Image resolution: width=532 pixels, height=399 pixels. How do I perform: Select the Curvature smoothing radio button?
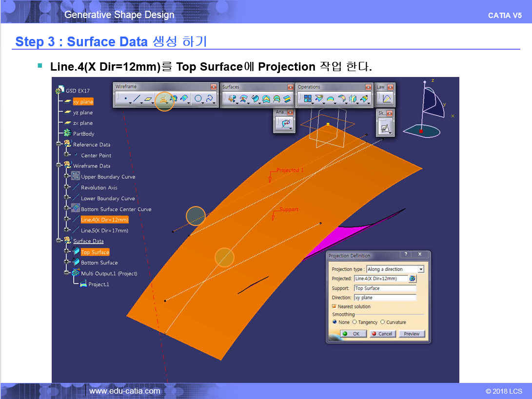(x=383, y=322)
